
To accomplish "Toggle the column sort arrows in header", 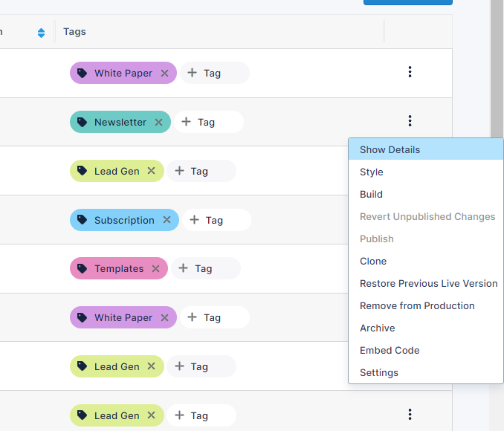I will 41,33.
